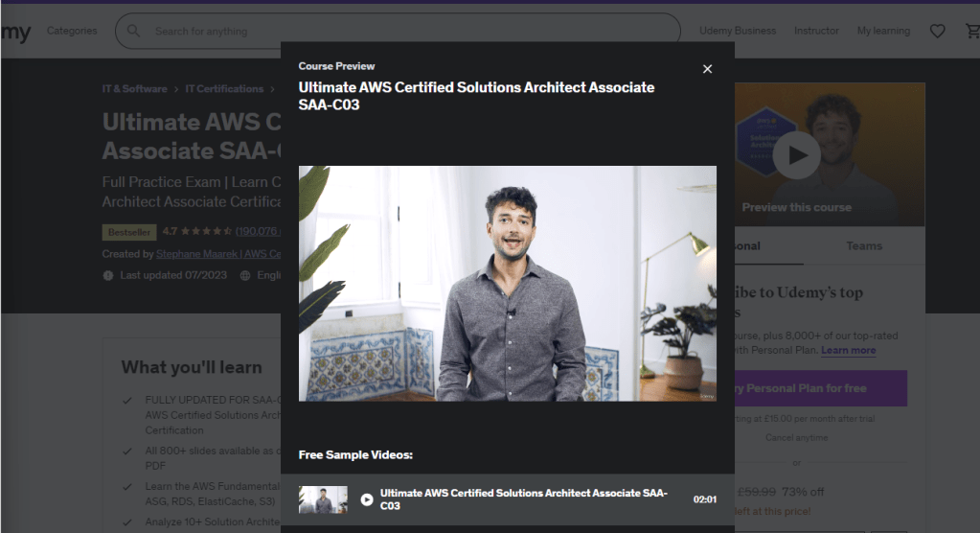Open the wishlist heart icon
Image resolution: width=980 pixels, height=533 pixels.
[x=937, y=31]
